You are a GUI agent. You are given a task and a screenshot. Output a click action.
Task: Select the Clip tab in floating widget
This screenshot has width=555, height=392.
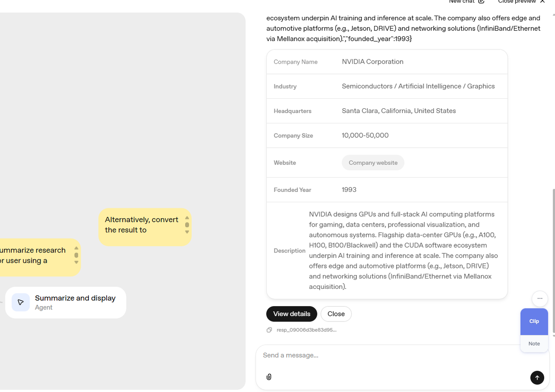click(534, 321)
